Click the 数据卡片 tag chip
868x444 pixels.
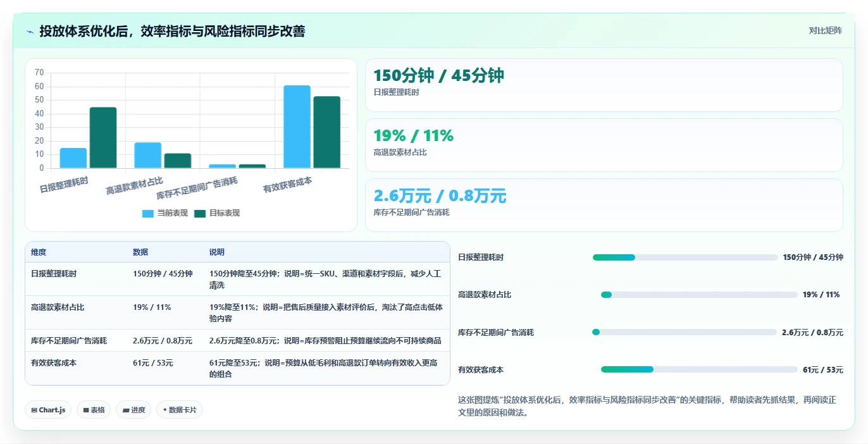pos(180,410)
